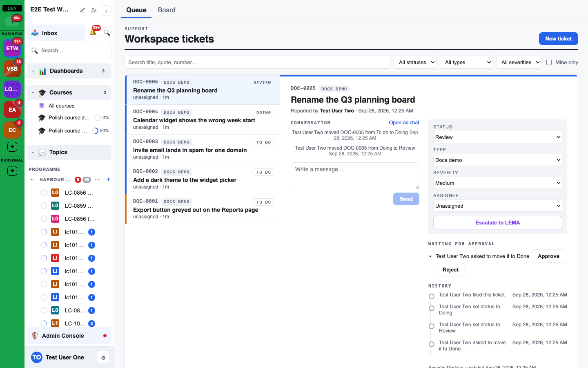Viewport: 588px width, 368px height.
Task: Change the ticket Status dropdown from Review
Action: click(497, 137)
